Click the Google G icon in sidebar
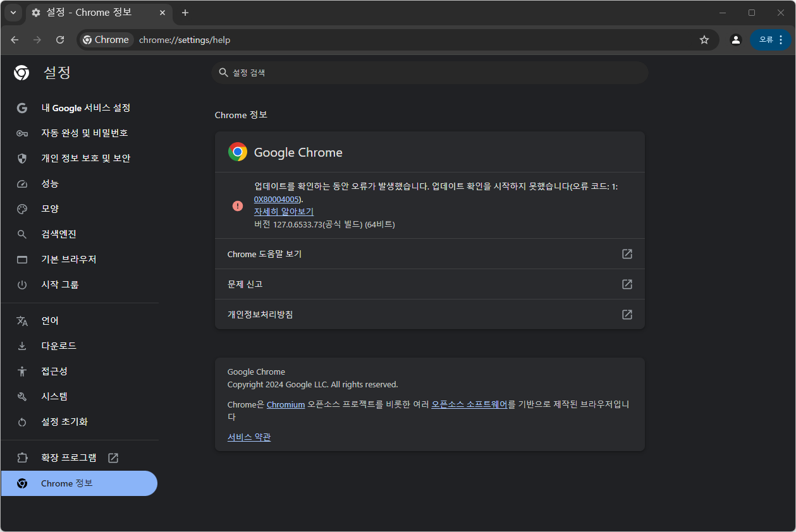Image resolution: width=796 pixels, height=532 pixels. tap(22, 108)
